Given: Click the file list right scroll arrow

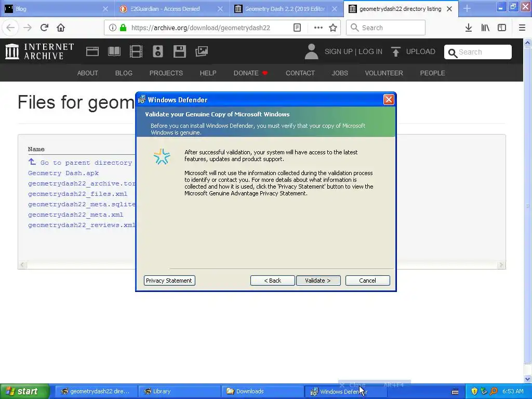Looking at the screenshot, I should pos(501,264).
